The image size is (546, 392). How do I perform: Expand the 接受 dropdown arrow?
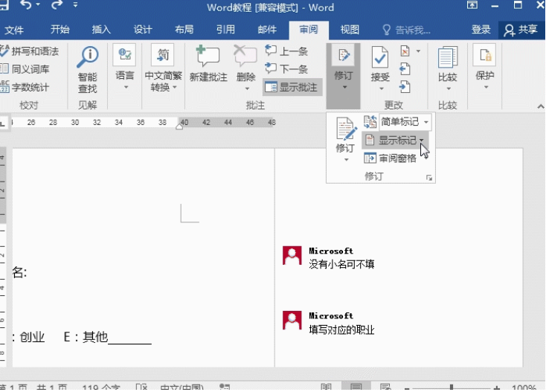(382, 89)
